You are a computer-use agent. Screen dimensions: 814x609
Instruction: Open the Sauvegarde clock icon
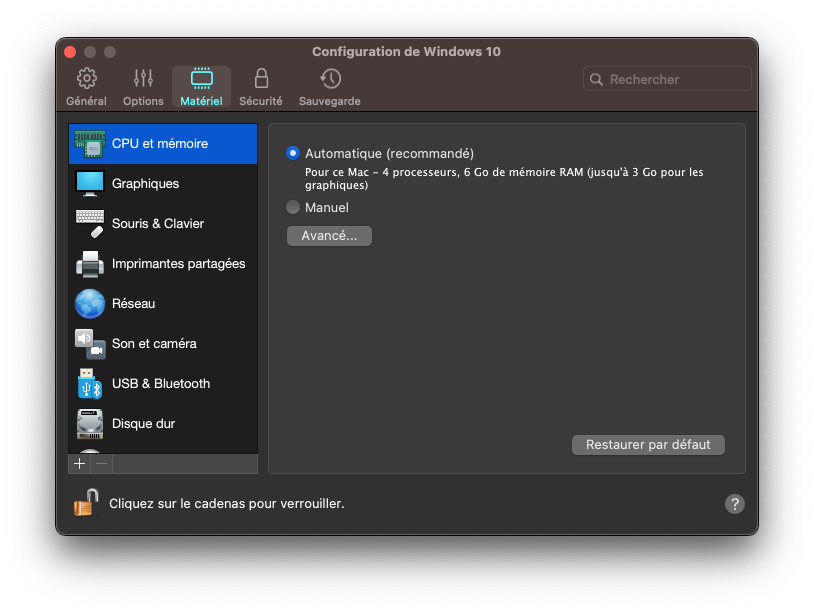(x=330, y=78)
